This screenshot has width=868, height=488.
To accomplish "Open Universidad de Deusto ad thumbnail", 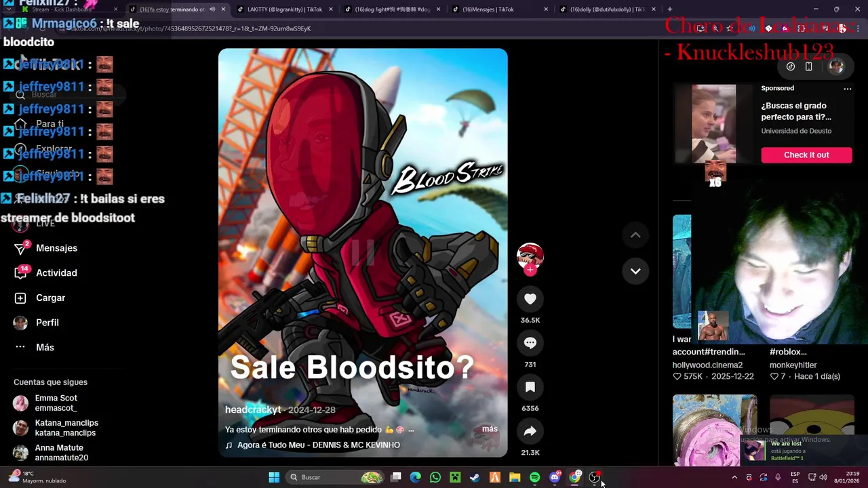I will (x=713, y=124).
